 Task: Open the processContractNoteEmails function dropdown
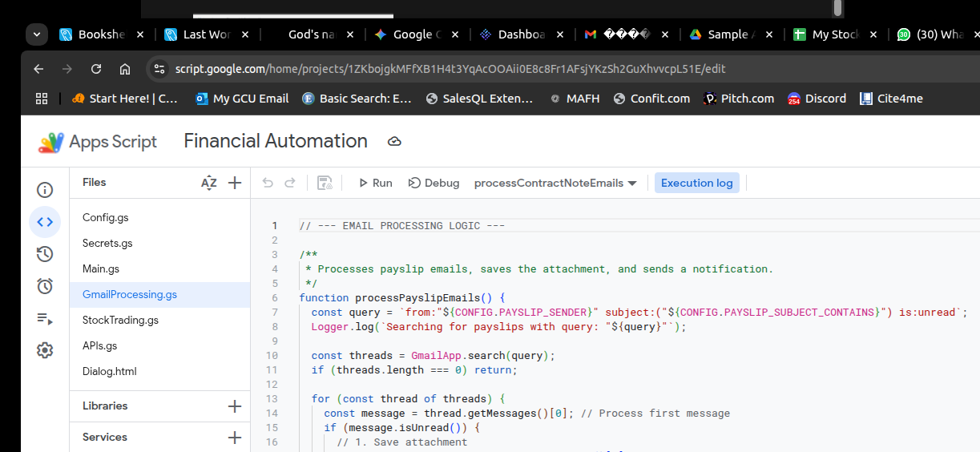click(555, 183)
